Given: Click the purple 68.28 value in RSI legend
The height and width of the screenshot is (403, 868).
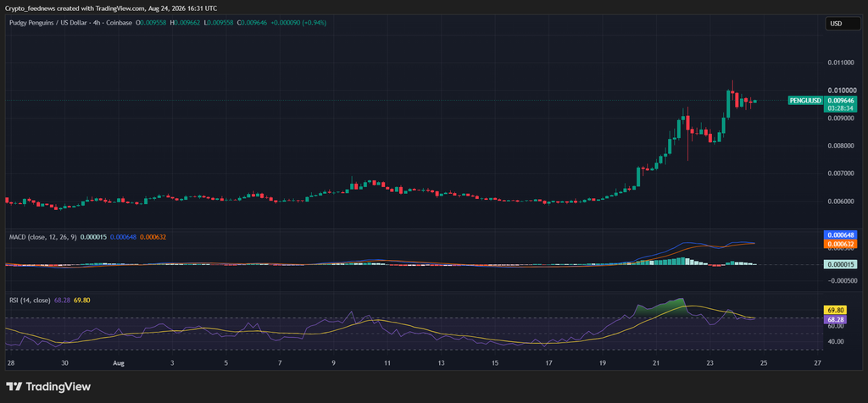Looking at the screenshot, I should (61, 301).
